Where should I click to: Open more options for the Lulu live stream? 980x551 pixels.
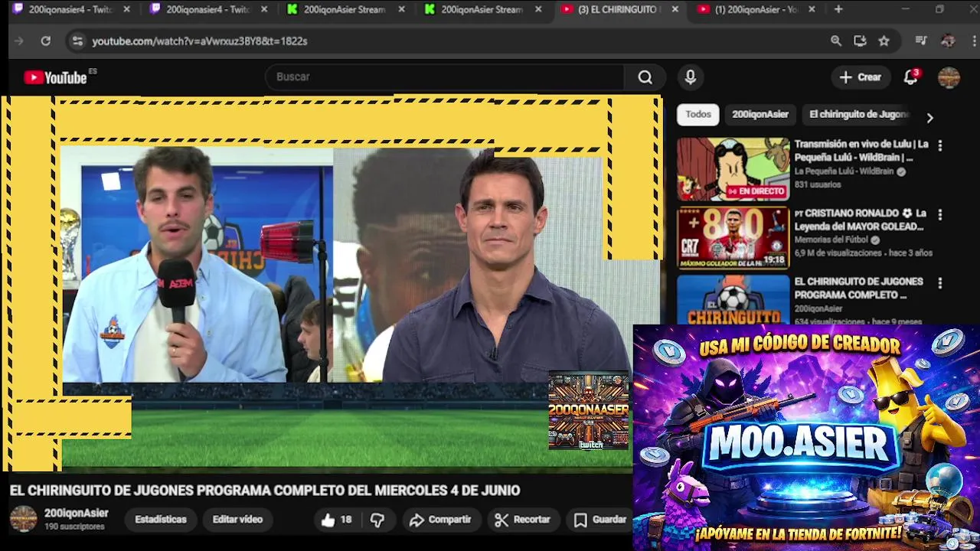coord(940,145)
